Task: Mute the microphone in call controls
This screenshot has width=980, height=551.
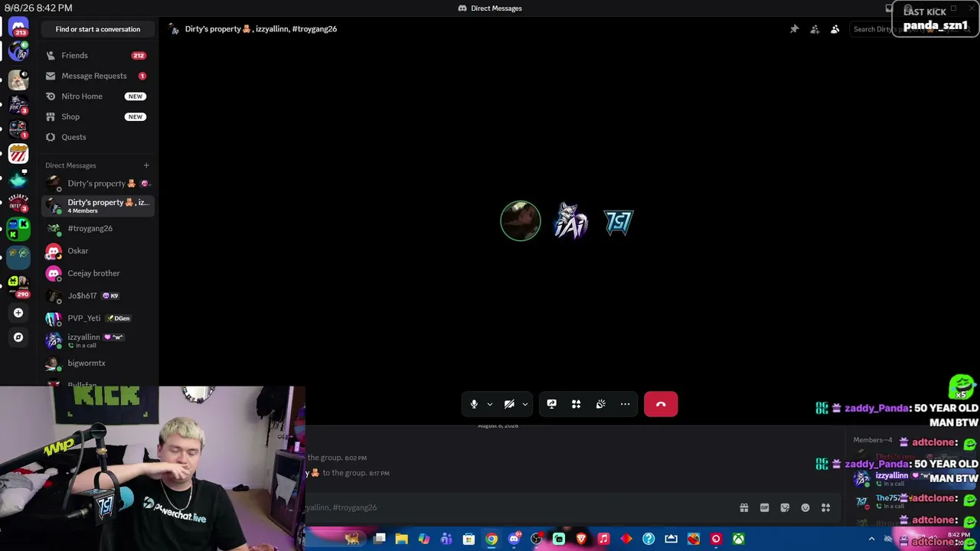Action: [474, 404]
